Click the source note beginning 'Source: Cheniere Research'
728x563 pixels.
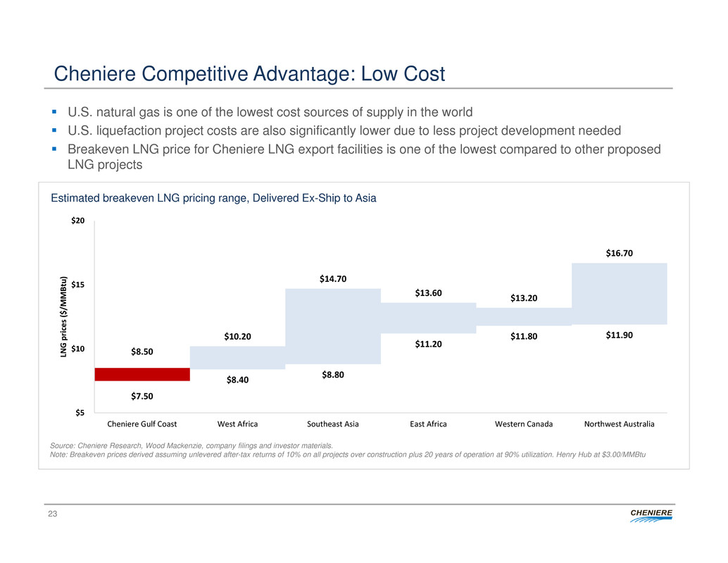192,445
